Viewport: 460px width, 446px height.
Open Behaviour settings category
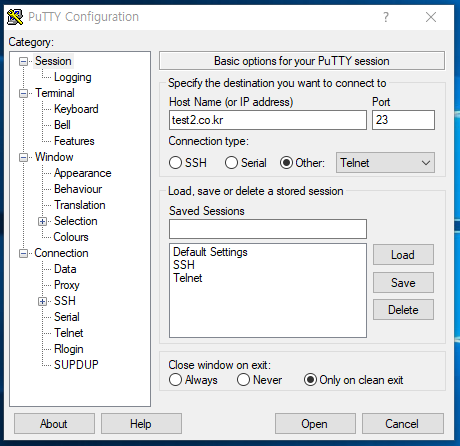tap(78, 189)
